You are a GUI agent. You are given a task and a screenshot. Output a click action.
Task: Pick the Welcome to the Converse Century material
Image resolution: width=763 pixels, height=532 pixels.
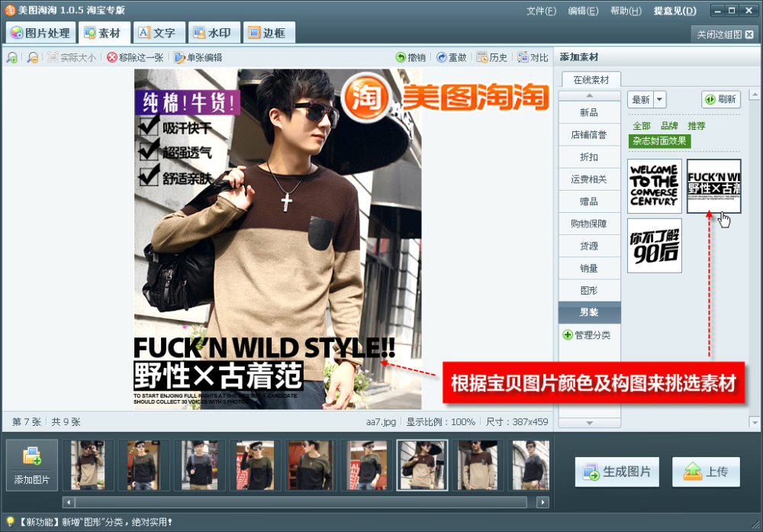[x=655, y=186]
